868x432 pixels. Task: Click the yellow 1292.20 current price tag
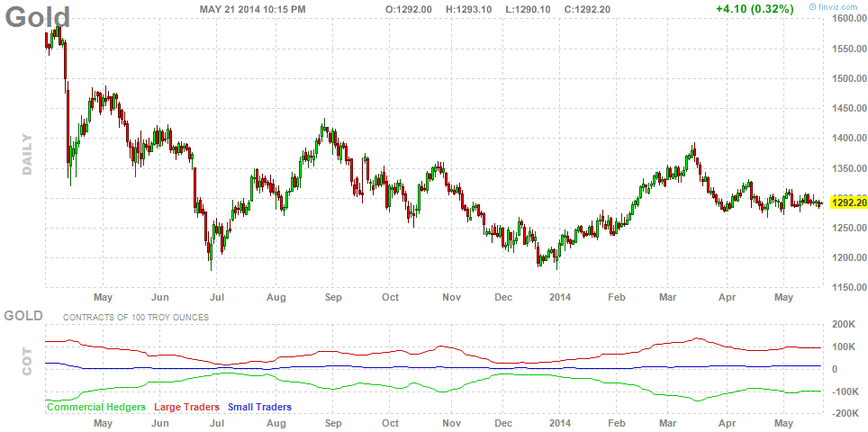pyautogui.click(x=848, y=203)
